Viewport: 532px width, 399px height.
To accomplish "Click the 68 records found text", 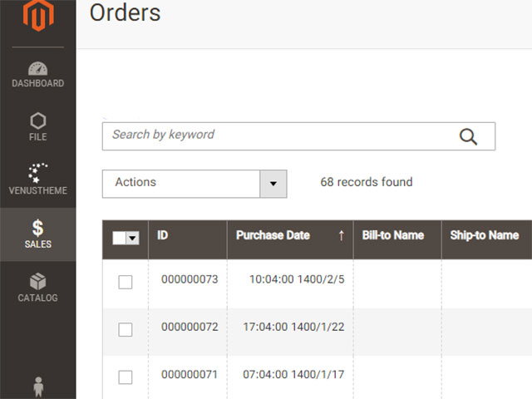I will point(367,182).
